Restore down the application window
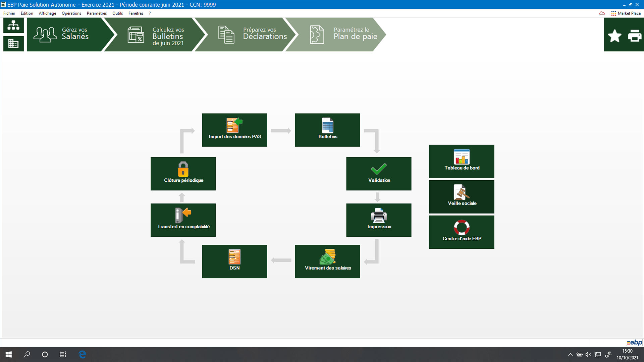 click(631, 5)
